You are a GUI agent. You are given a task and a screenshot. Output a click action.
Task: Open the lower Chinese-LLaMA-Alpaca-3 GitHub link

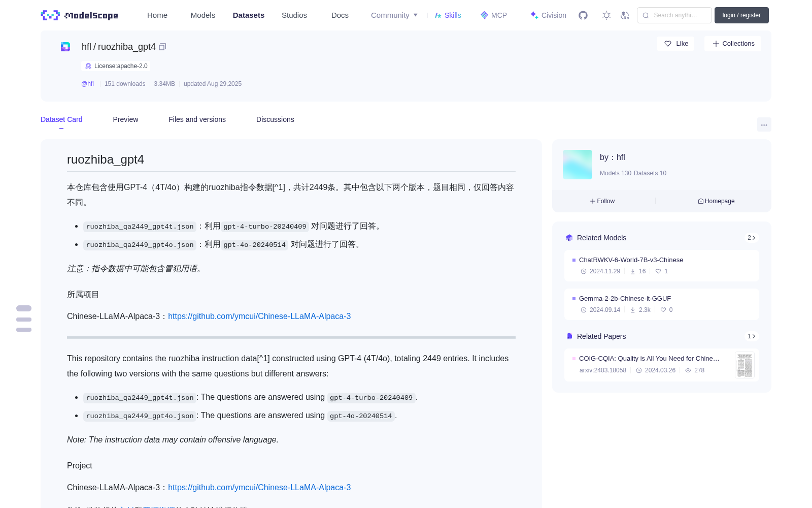tap(259, 487)
